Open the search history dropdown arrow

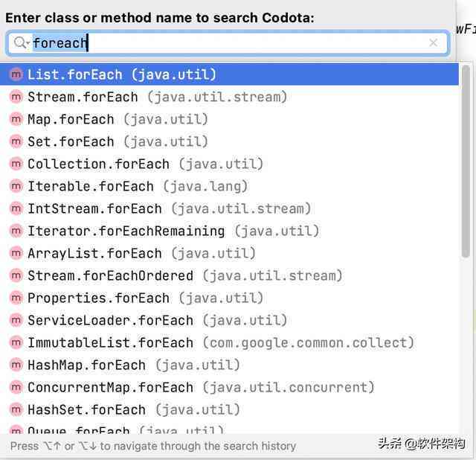(x=28, y=43)
